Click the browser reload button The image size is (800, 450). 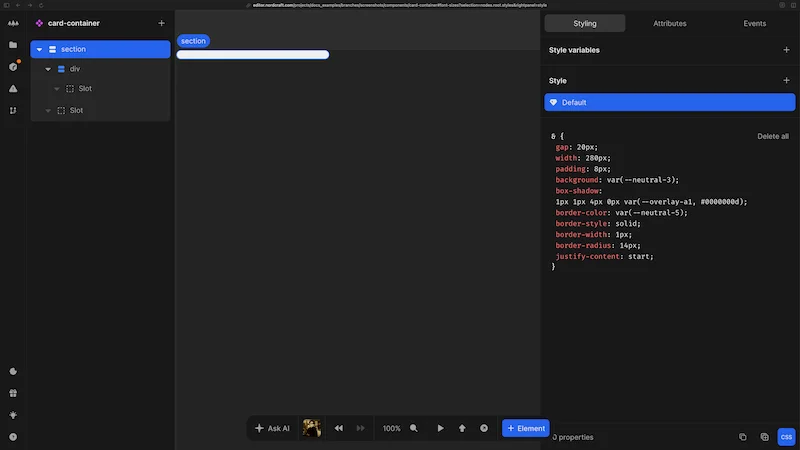(41, 5)
